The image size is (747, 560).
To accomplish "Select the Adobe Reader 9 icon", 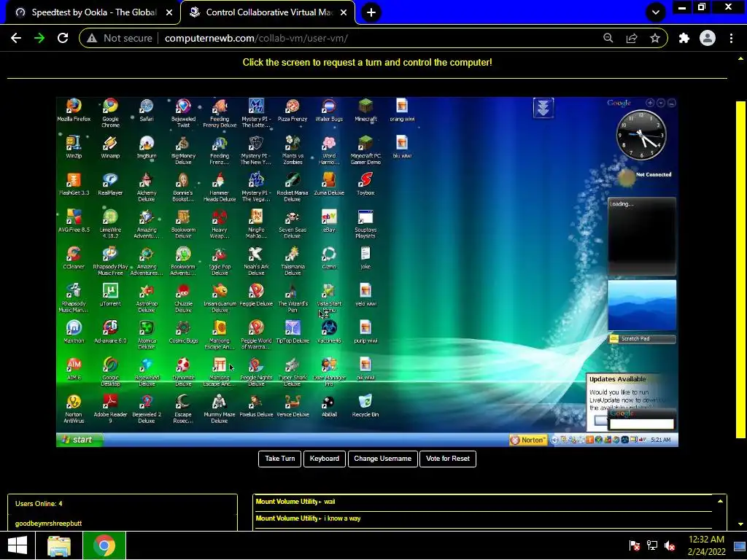I will tap(110, 409).
